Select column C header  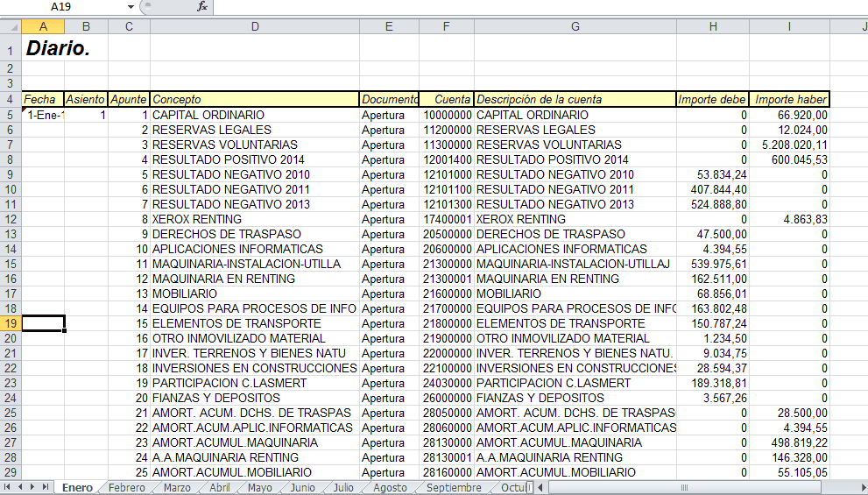pyautogui.click(x=129, y=26)
